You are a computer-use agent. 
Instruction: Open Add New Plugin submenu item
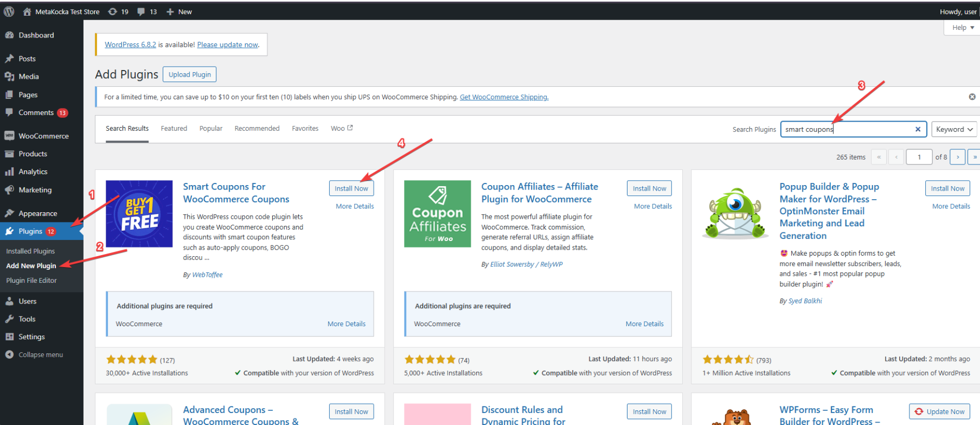coord(31,266)
